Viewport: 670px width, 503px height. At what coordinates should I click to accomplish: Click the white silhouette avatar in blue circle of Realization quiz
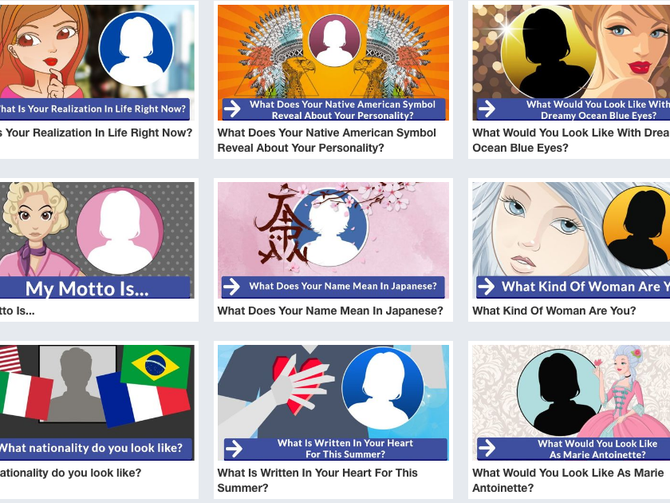click(136, 49)
